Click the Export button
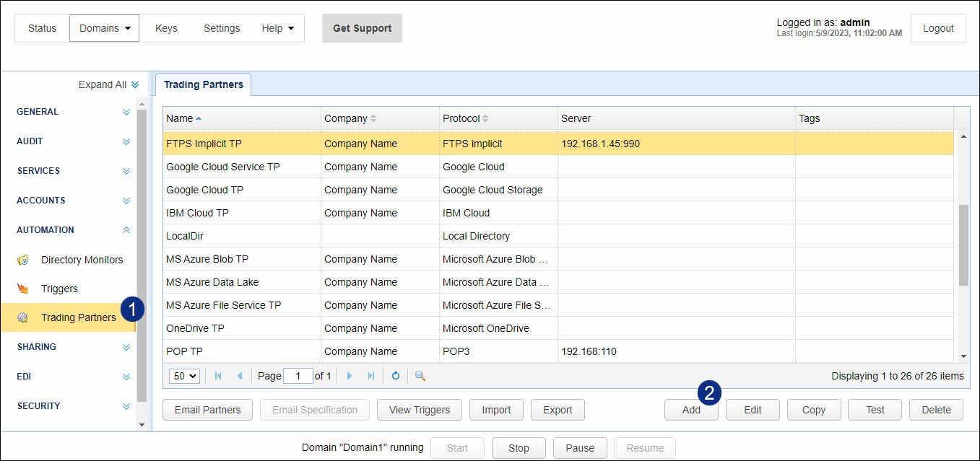Viewport: 980px width, 461px height. (558, 410)
